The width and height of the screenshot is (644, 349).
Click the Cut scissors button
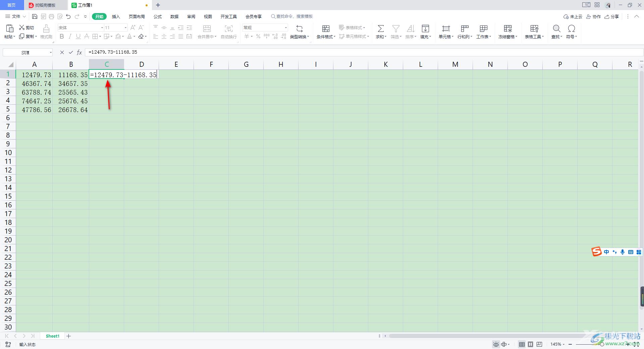[x=26, y=28]
